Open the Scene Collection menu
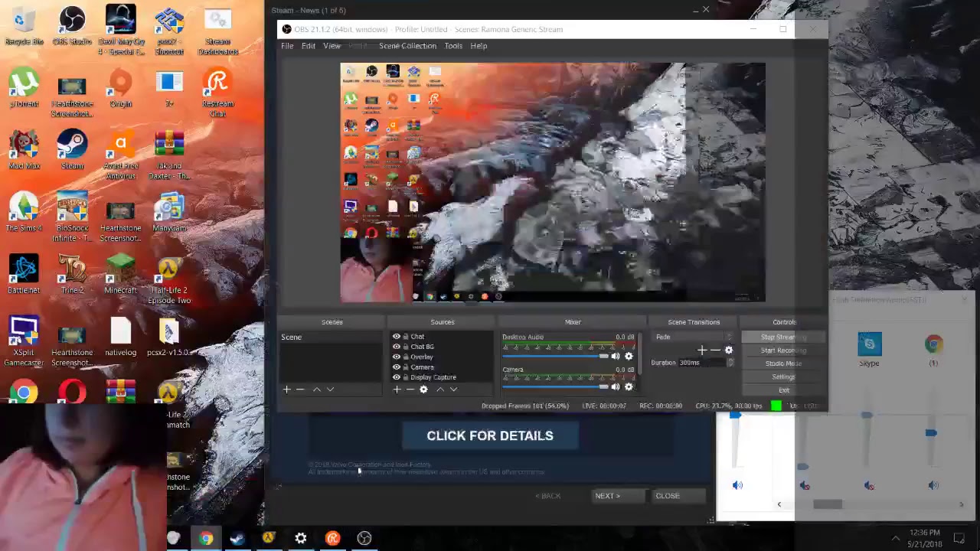This screenshot has height=551, width=980. coord(407,46)
